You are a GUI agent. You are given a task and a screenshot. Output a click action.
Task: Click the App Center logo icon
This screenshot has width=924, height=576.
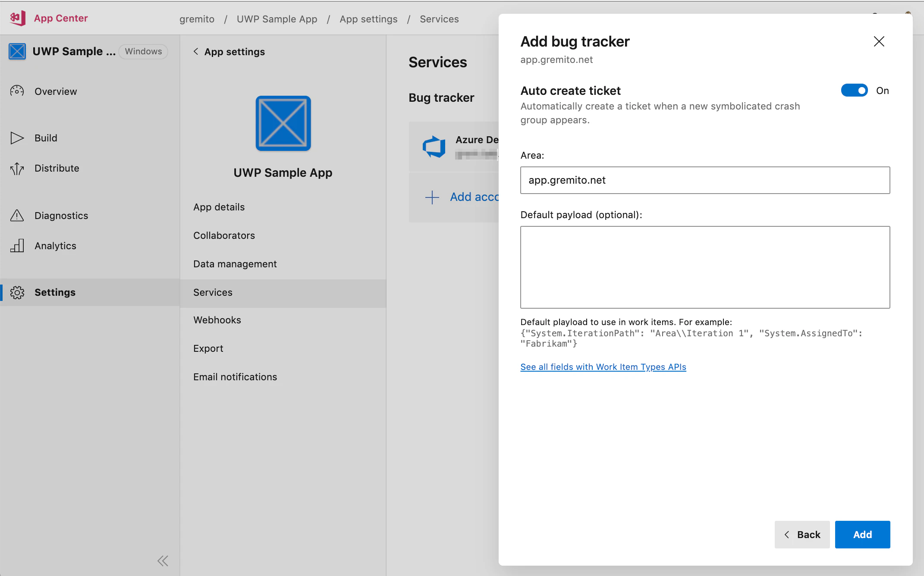pyautogui.click(x=18, y=18)
